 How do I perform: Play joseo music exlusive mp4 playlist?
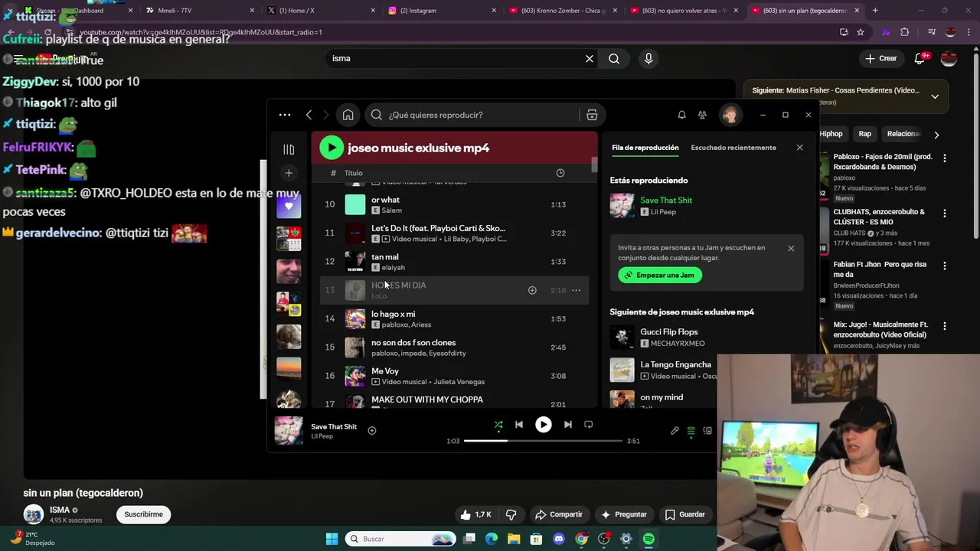[332, 148]
